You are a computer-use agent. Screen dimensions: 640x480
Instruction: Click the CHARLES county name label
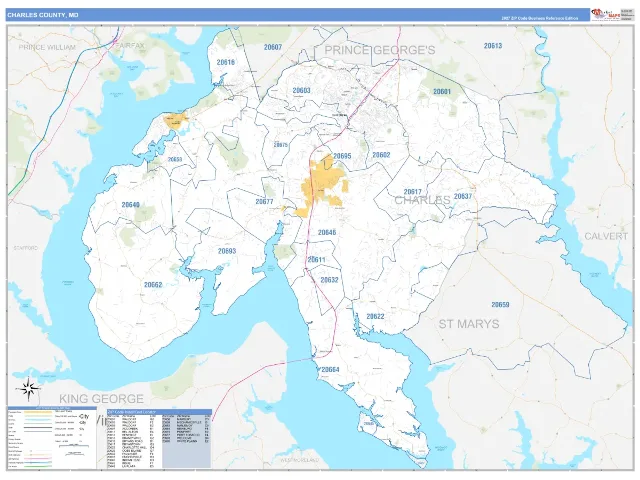click(422, 200)
